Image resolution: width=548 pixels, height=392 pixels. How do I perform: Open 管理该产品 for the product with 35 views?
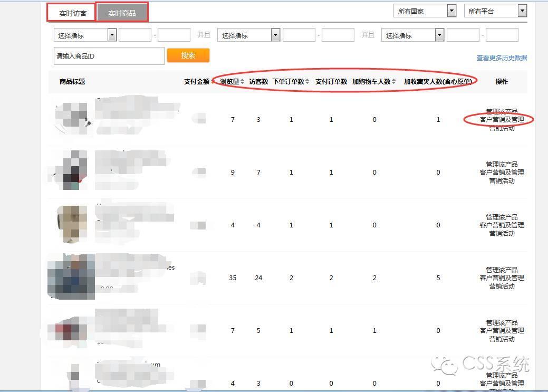point(502,270)
